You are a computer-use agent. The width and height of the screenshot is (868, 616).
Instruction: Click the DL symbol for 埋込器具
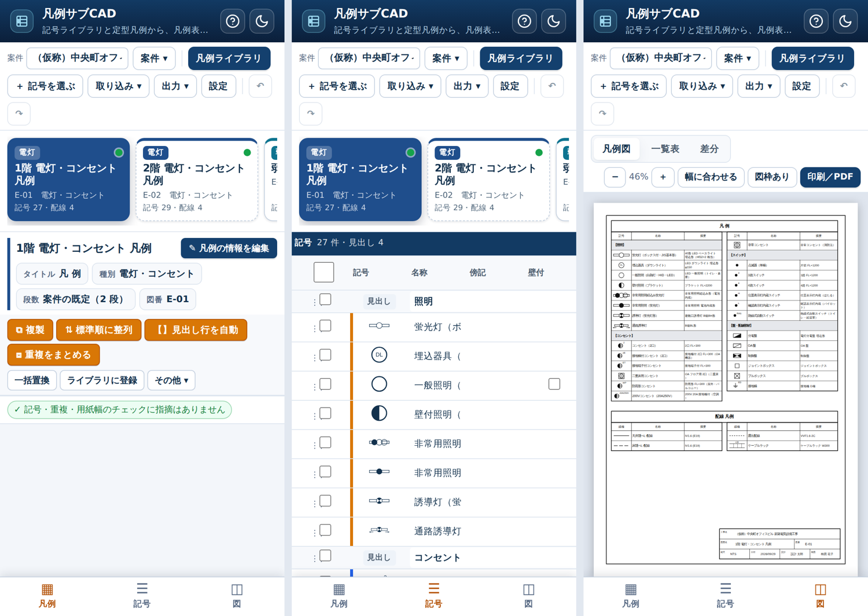point(379,355)
